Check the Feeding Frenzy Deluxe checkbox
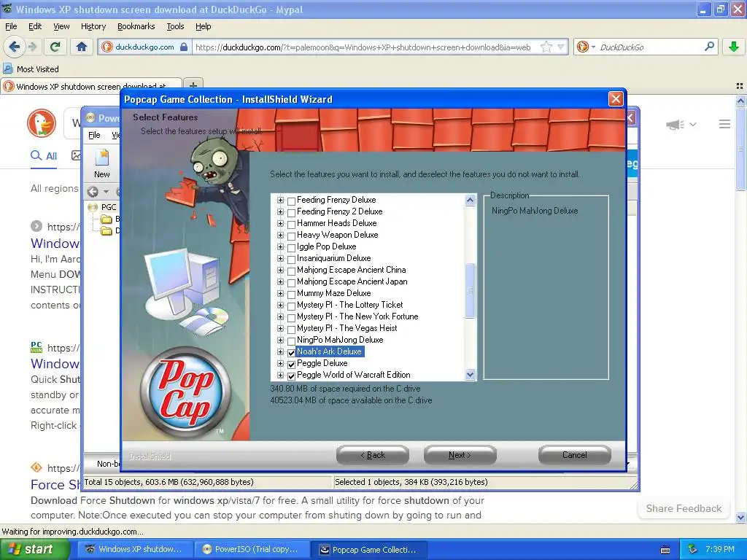747x560 pixels. 292,201
